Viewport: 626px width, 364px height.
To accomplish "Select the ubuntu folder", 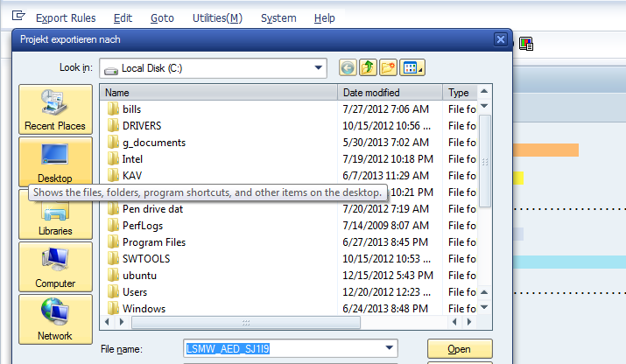I will point(139,276).
